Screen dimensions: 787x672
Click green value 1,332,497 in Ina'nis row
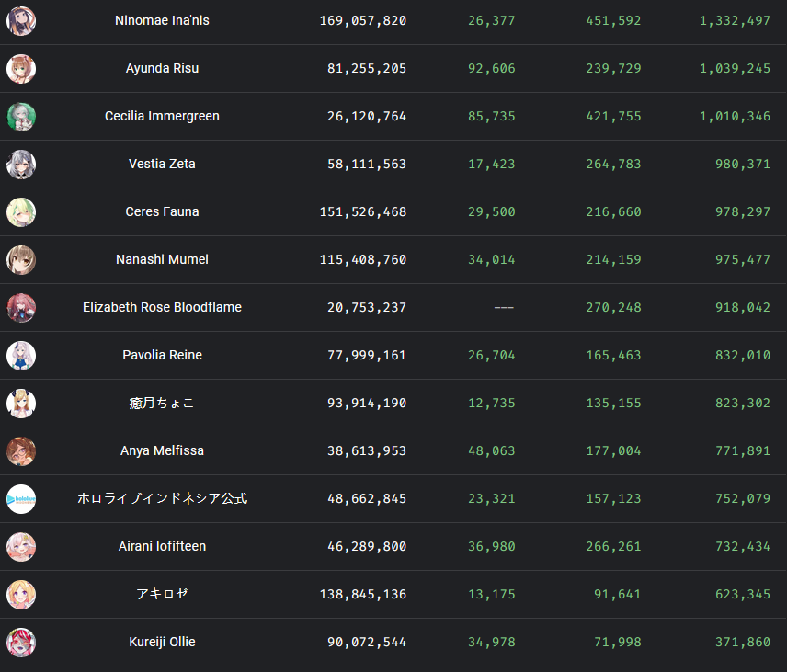[x=735, y=21]
